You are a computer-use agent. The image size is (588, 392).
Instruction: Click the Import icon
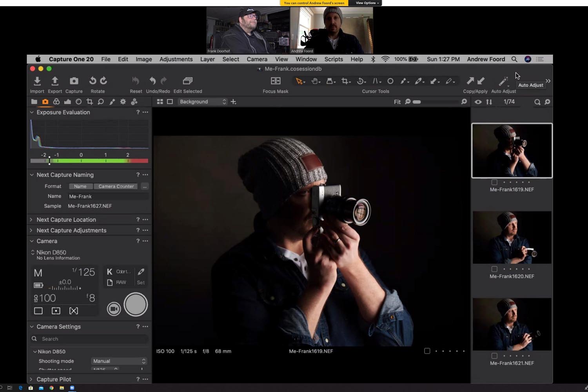37,80
